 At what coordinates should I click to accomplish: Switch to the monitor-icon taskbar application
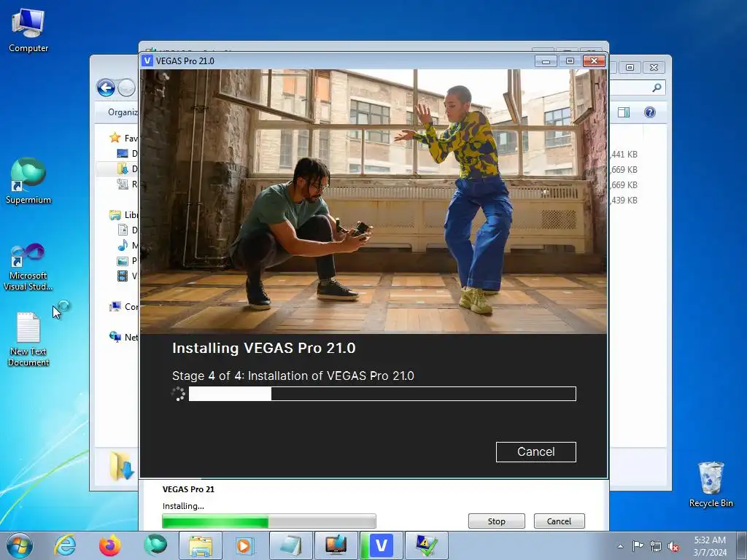336,545
